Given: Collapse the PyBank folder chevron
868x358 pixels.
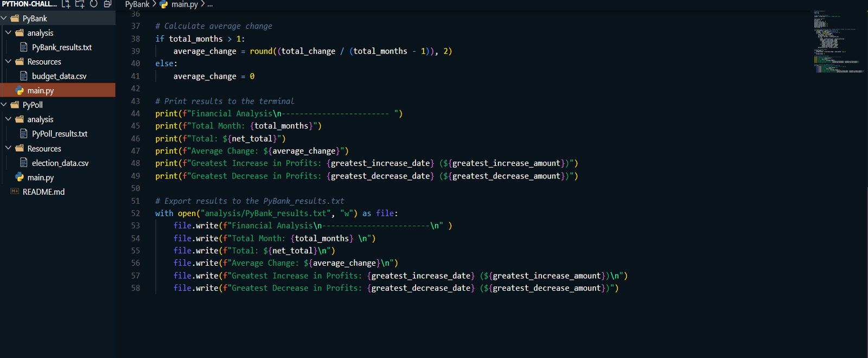Looking at the screenshot, I should coord(4,18).
